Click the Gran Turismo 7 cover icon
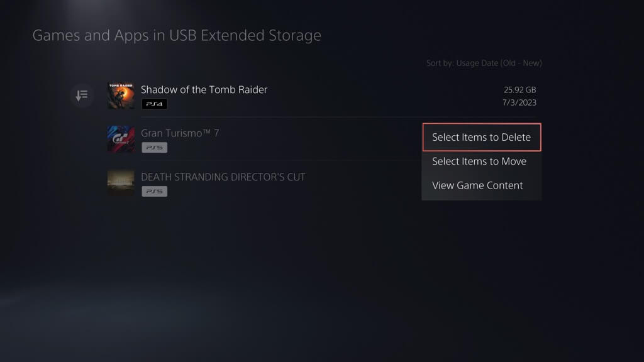This screenshot has height=362, width=644. [x=121, y=139]
